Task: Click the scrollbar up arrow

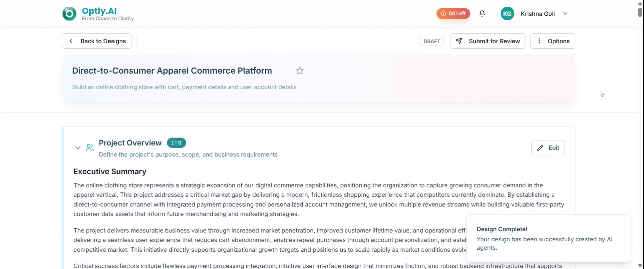Action: 640,3
